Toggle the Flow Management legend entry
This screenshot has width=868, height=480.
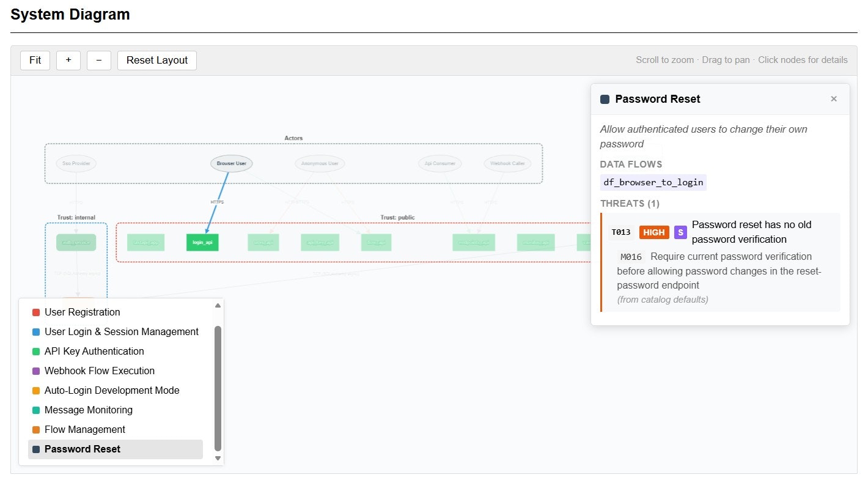tap(86, 429)
